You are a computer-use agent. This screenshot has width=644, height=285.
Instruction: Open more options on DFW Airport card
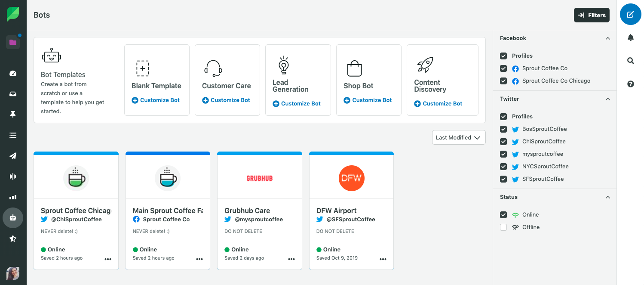coord(383,259)
